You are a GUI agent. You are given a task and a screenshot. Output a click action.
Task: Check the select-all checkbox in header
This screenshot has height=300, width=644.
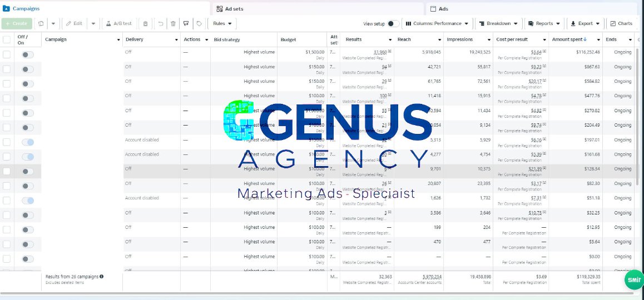click(x=7, y=40)
